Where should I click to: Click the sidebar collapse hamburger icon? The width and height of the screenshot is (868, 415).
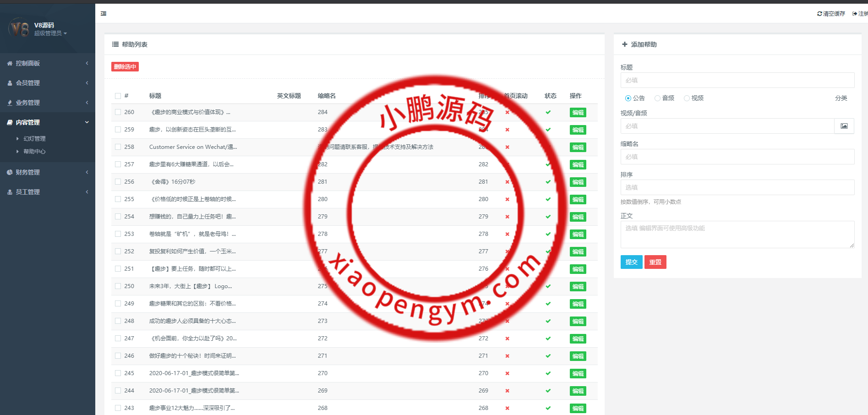click(104, 14)
